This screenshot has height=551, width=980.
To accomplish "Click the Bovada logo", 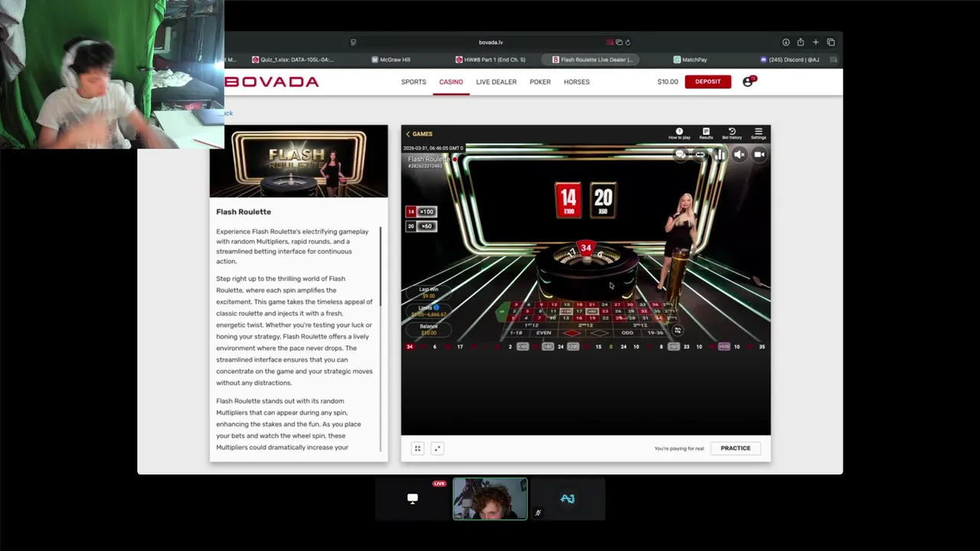I will [272, 82].
